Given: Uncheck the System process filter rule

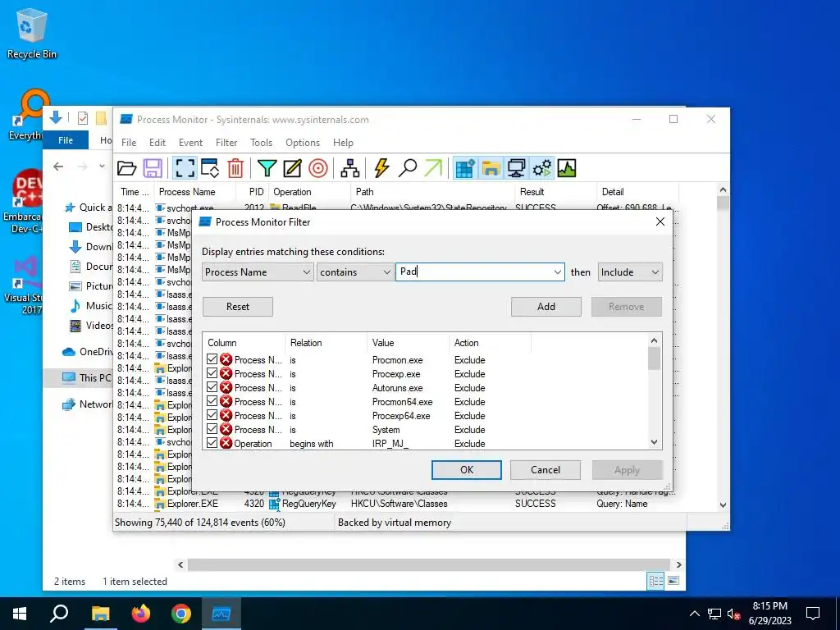Looking at the screenshot, I should 212,429.
